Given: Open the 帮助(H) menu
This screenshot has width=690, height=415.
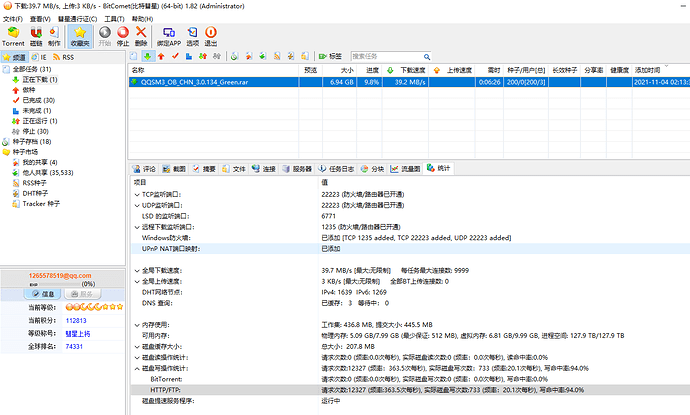Looking at the screenshot, I should click(x=142, y=19).
